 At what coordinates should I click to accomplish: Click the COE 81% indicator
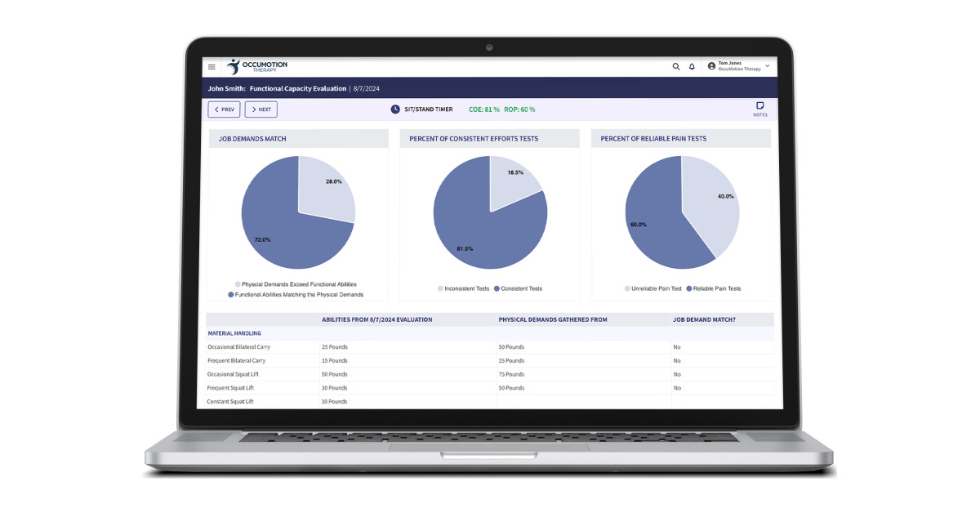tap(483, 108)
